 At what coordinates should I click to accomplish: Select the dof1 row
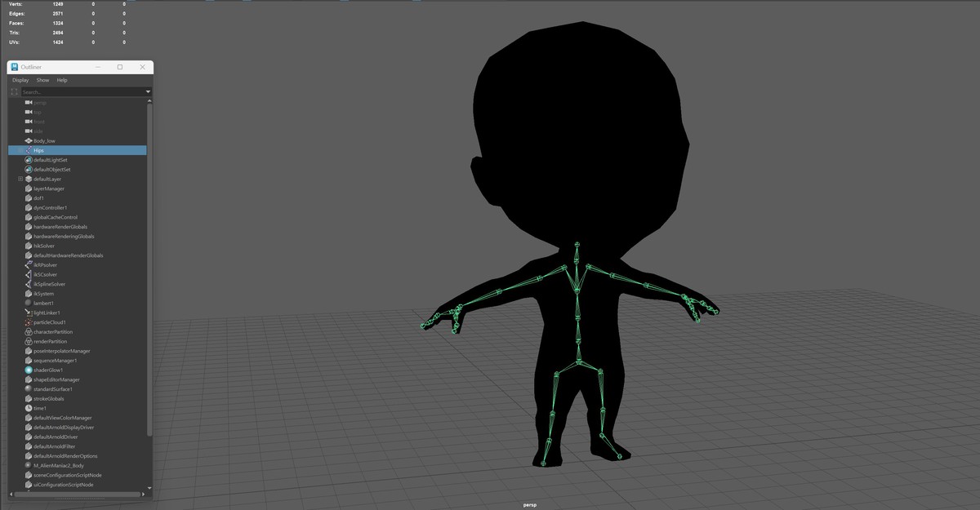tap(78, 198)
